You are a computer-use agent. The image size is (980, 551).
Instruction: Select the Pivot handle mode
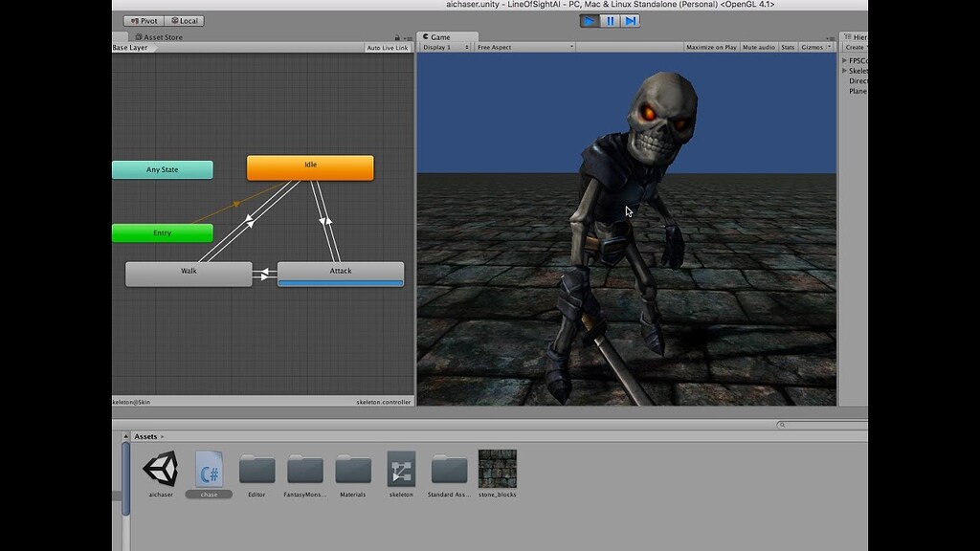pos(144,20)
